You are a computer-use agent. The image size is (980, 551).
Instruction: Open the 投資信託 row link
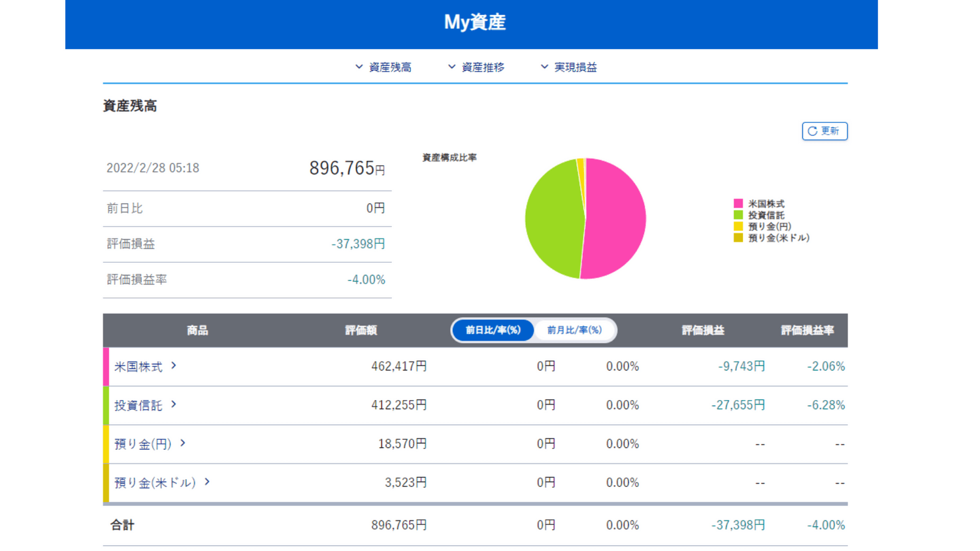coord(139,405)
